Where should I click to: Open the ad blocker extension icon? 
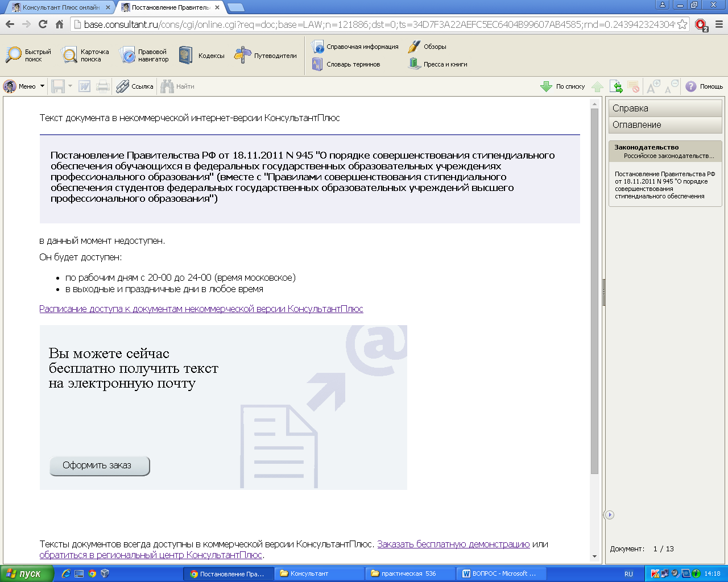[x=701, y=25]
